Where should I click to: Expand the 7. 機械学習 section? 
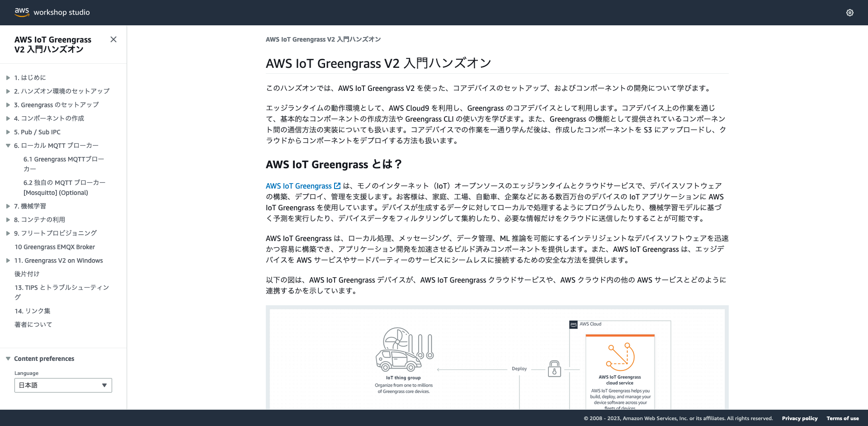click(8, 206)
